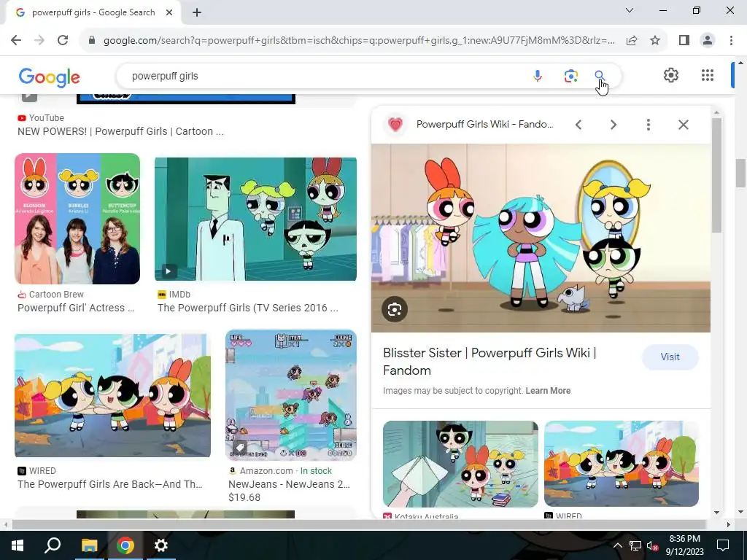Start voice search with microphone icon
This screenshot has width=747, height=560.
(538, 76)
